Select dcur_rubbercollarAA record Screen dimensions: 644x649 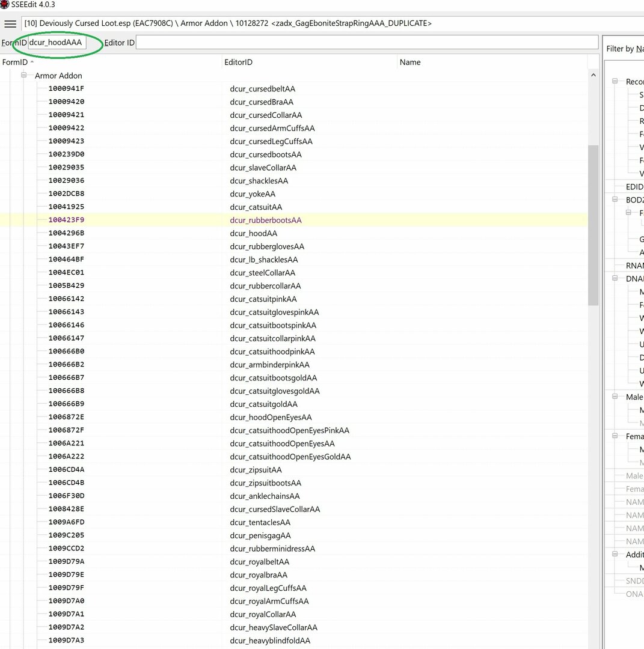tap(294, 286)
